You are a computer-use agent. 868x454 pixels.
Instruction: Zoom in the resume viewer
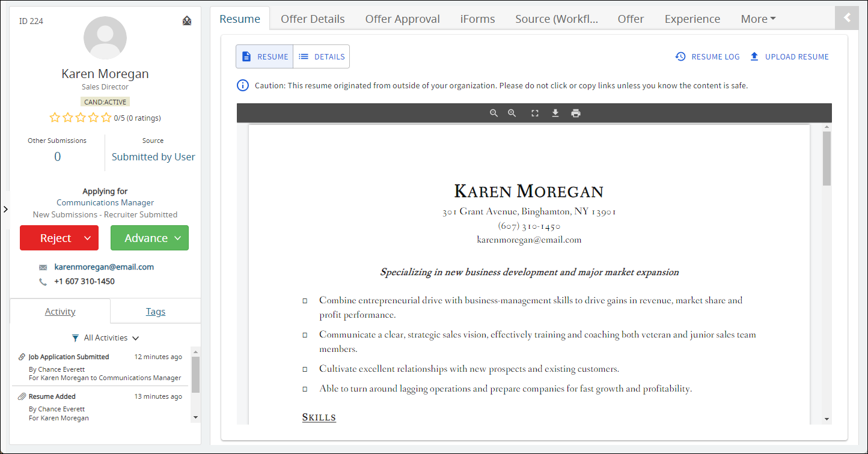512,113
